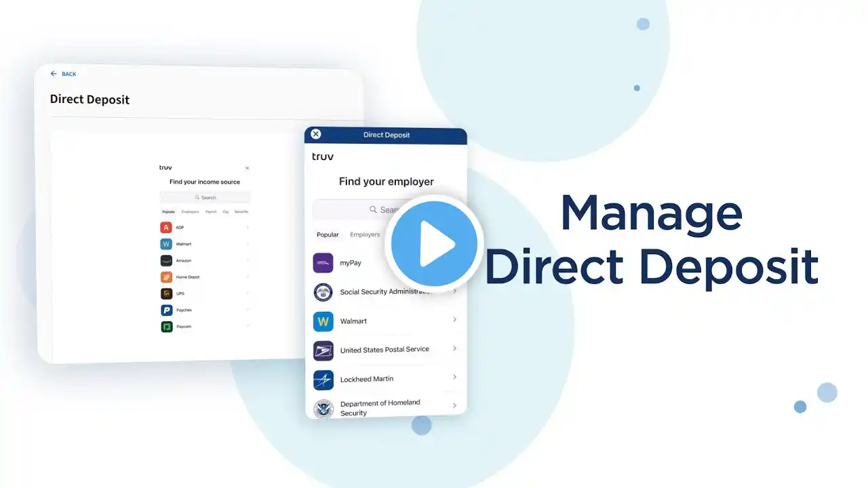Click the Find your employer heading

pos(387,182)
